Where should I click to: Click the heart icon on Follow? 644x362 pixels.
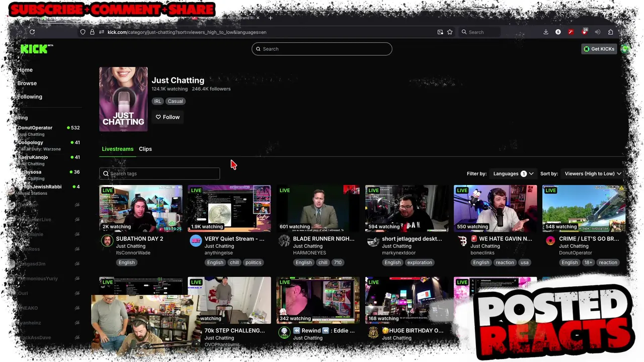point(158,117)
